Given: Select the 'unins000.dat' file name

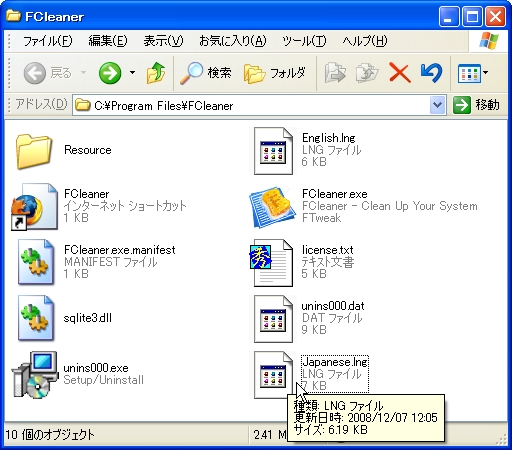Looking at the screenshot, I should click(333, 306).
